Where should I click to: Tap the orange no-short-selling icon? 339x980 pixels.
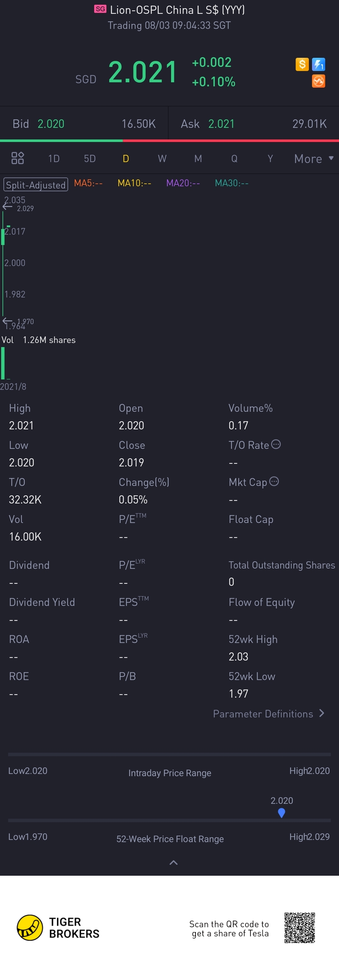[318, 81]
